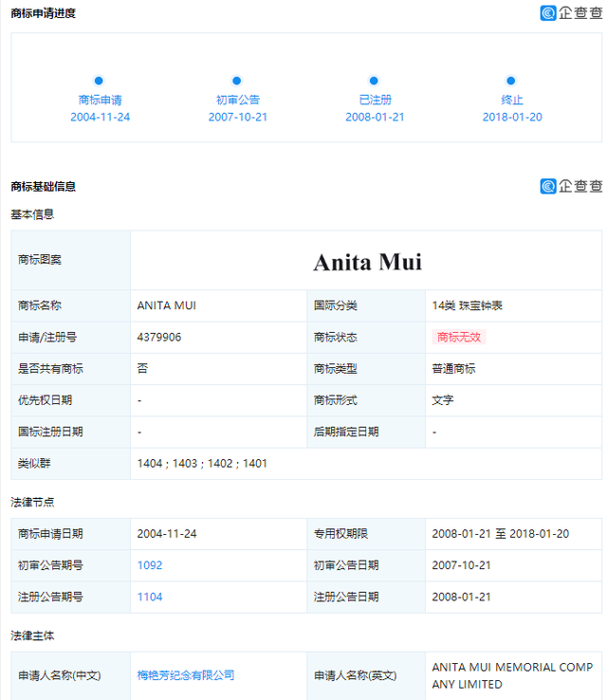Click the 法律节点 subheading

[x=32, y=503]
